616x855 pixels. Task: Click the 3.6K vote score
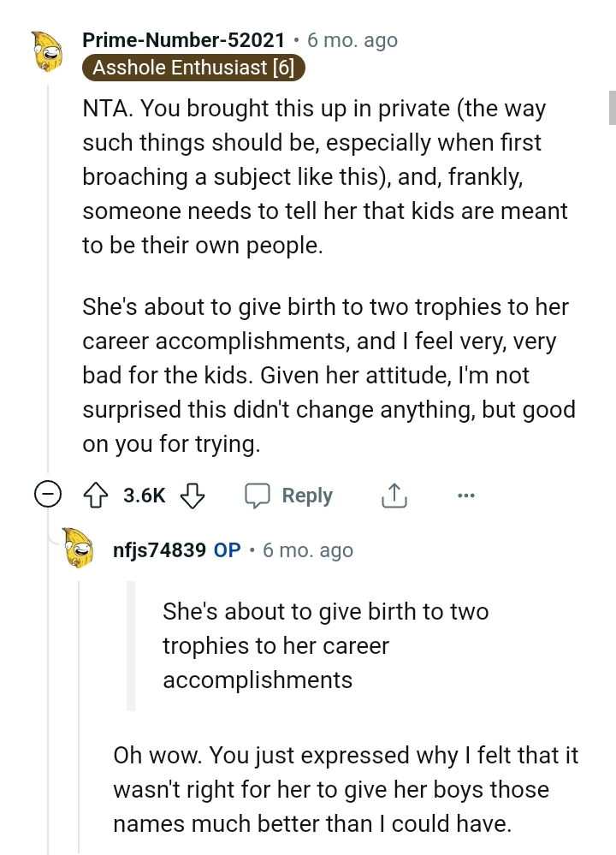tap(144, 496)
